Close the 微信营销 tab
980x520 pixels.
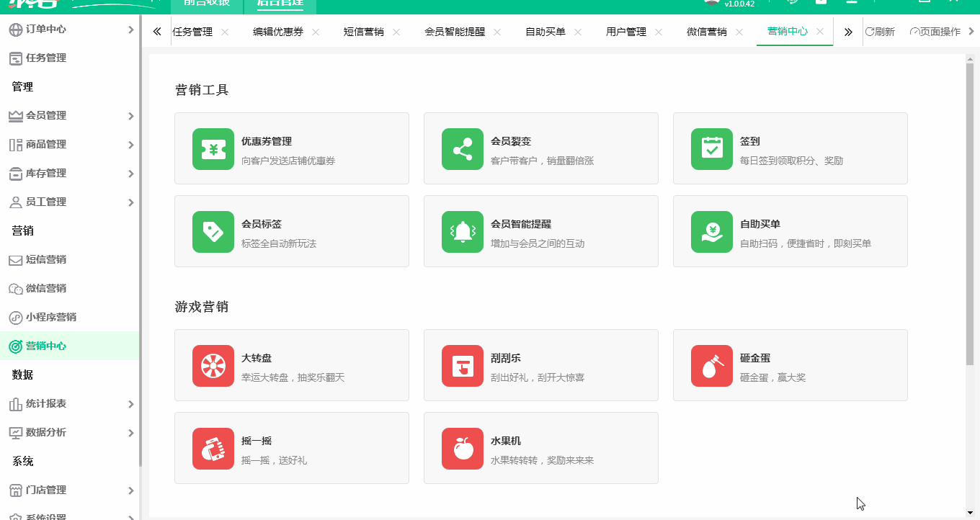739,32
